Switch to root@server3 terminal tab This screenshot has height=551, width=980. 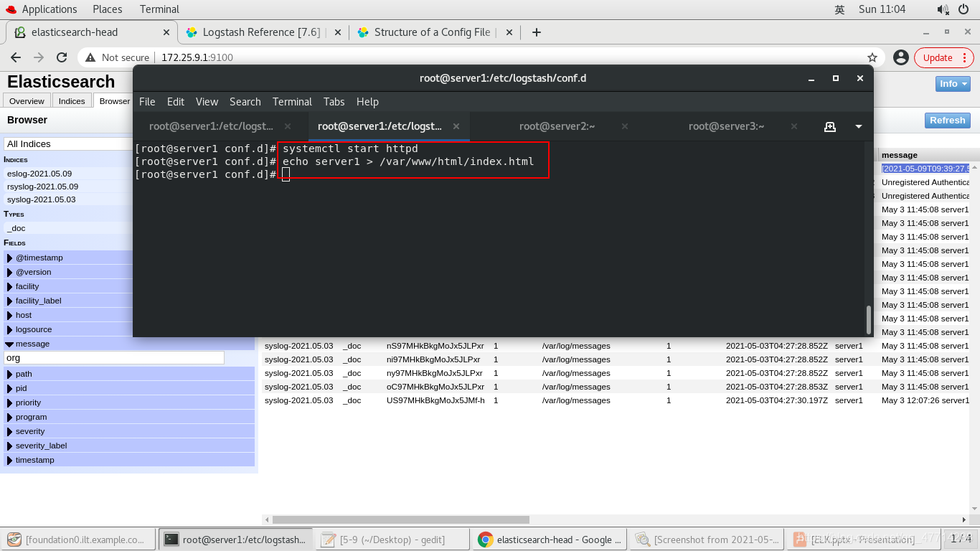tap(726, 126)
